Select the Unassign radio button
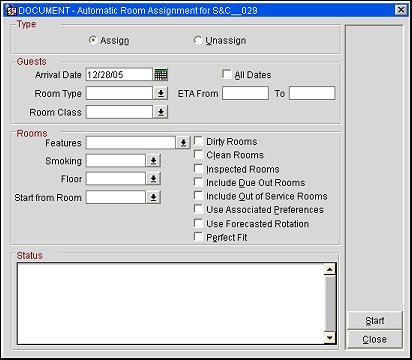Screen dimensions: 412x360 click(198, 40)
